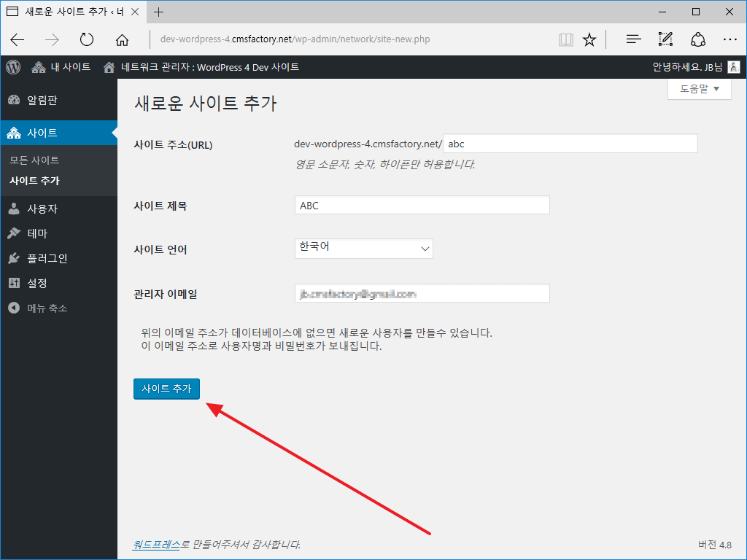Open the 안녕하세요, JB님 account menu
This screenshot has width=747, height=560.
click(x=696, y=67)
